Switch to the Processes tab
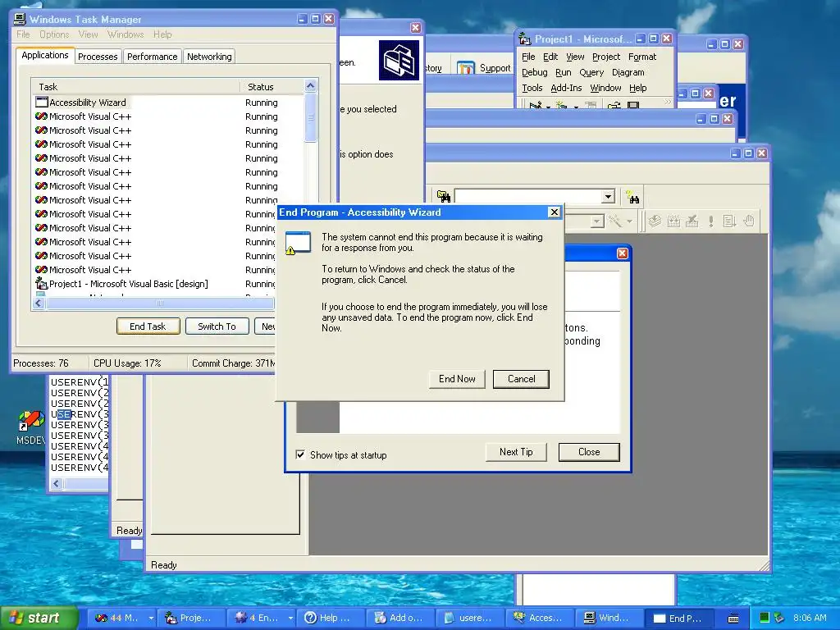840x630 pixels. [98, 57]
